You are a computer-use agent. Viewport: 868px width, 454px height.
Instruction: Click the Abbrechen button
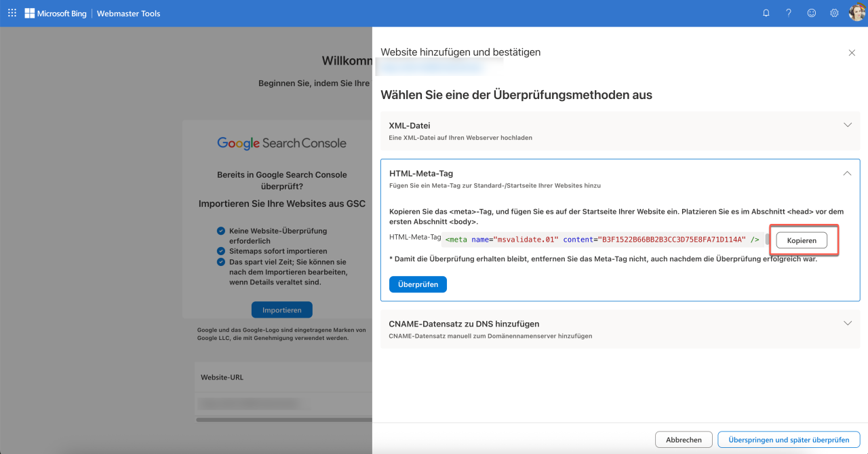[684, 440]
